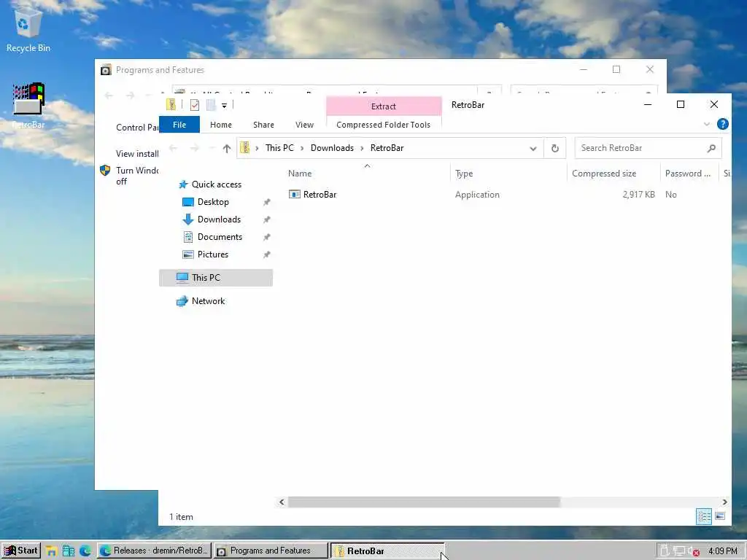The width and height of the screenshot is (747, 560).
Task: Open Downloads in the navigation pane
Action: point(219,219)
